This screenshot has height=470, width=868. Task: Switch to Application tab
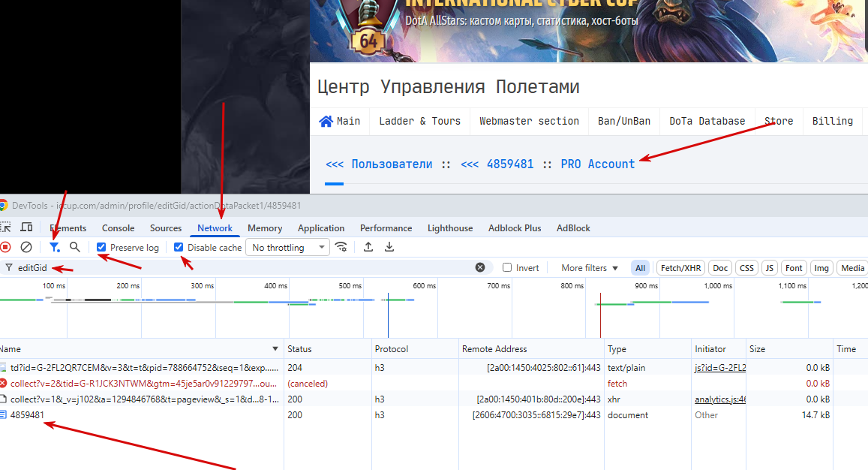(321, 227)
